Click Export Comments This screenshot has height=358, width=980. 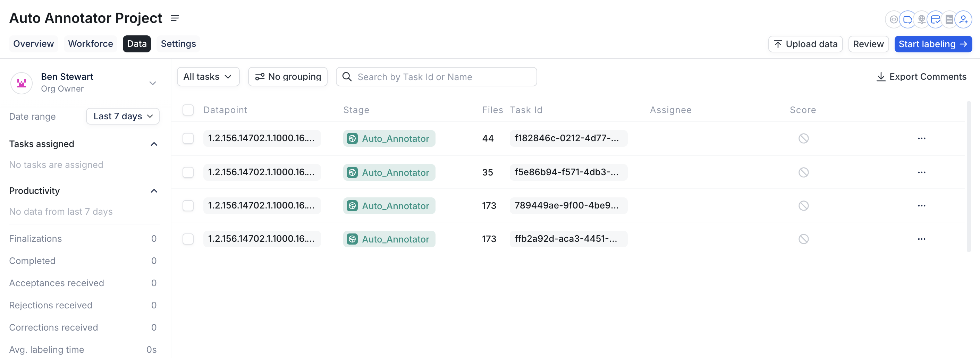(x=921, y=77)
